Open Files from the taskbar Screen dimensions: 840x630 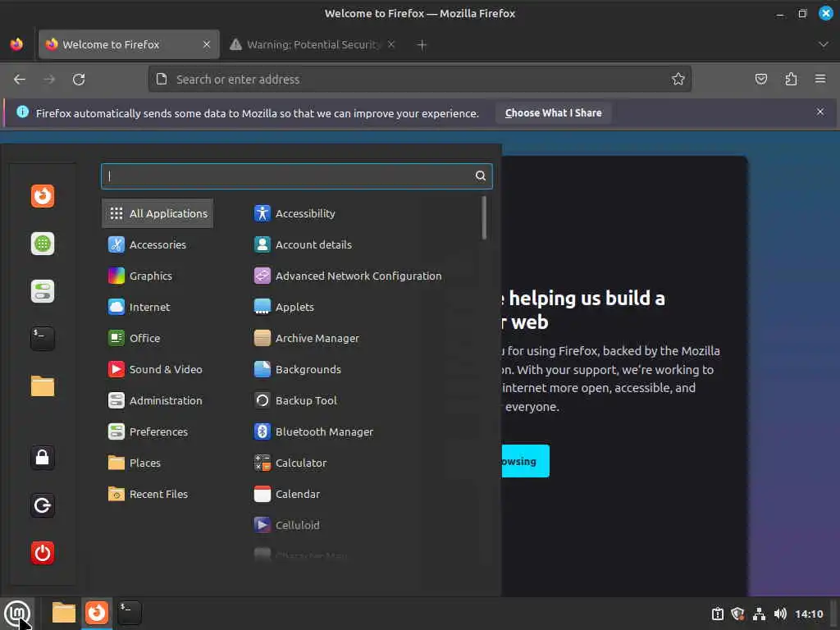(x=63, y=613)
